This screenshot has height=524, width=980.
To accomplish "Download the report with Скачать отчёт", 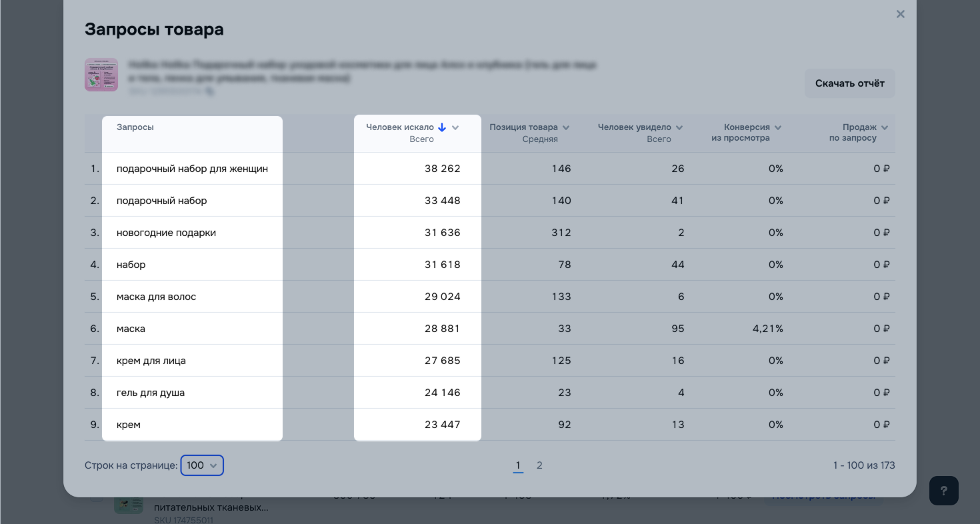I will click(x=849, y=83).
